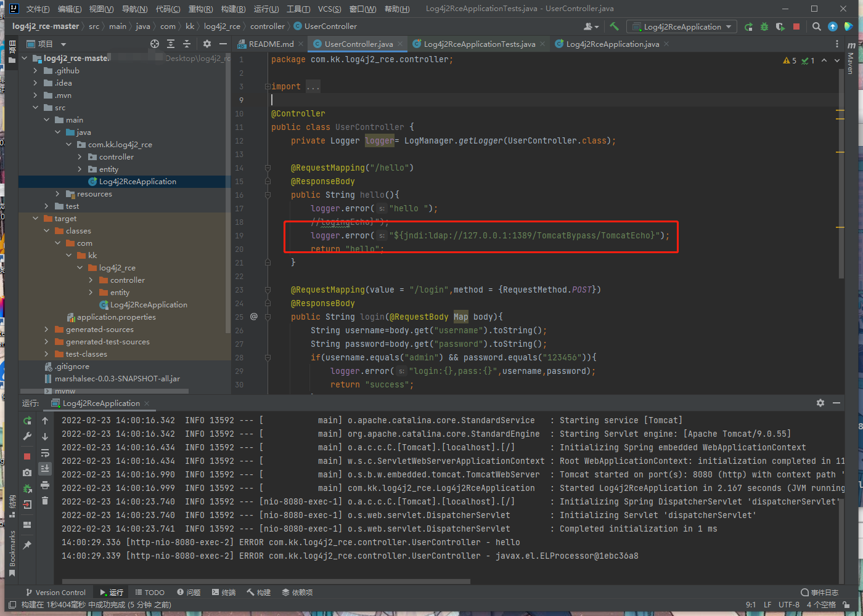863x616 pixels.
Task: Open Search Everywhere magnifier icon
Action: coord(817,26)
